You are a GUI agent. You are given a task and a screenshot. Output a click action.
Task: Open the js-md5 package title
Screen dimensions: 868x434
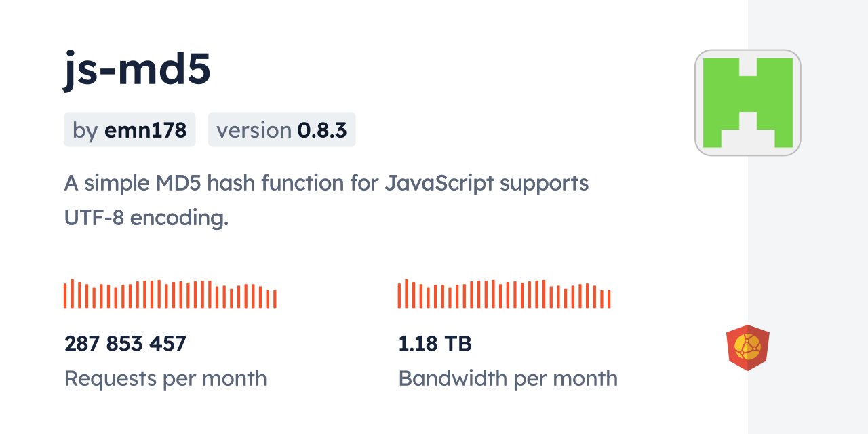coord(137,69)
